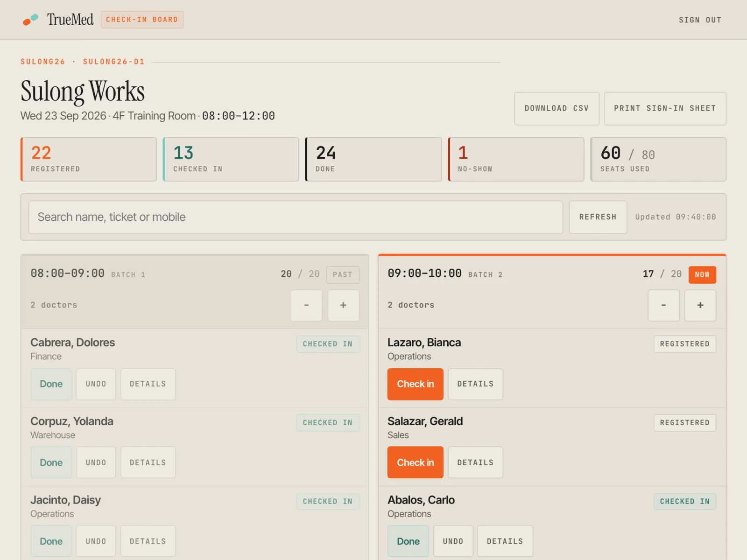Increase doctors for Batch 1
The width and height of the screenshot is (747, 560).
pos(344,305)
